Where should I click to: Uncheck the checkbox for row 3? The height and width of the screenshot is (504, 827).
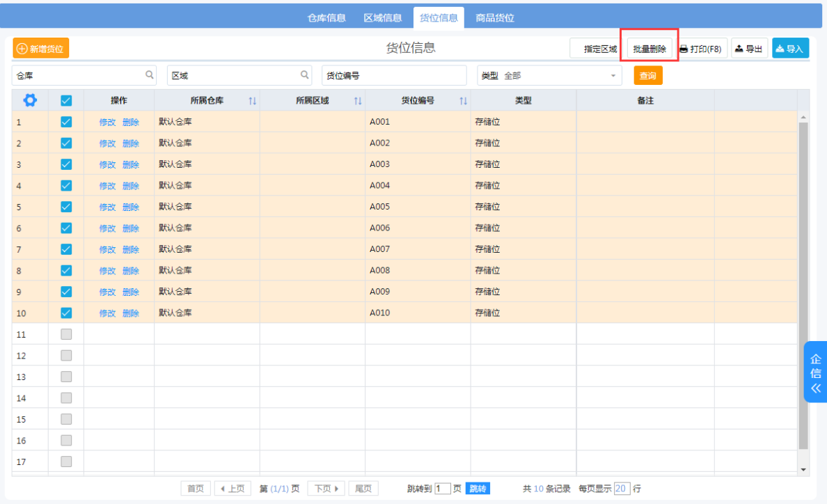(x=66, y=164)
